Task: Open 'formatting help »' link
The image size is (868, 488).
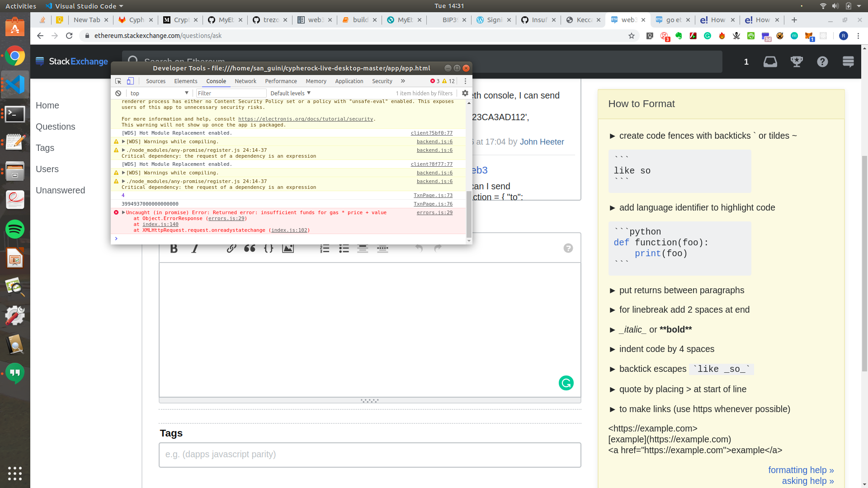Action: click(801, 470)
